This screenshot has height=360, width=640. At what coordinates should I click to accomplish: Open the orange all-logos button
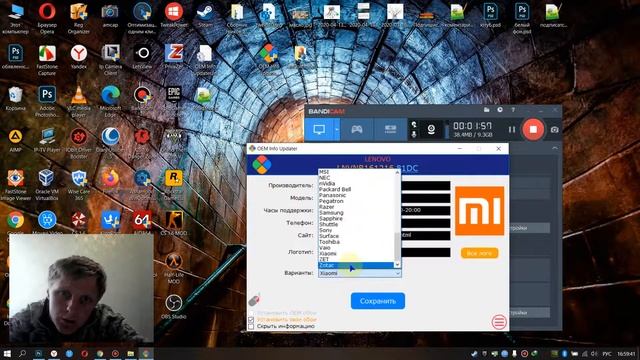tap(480, 253)
